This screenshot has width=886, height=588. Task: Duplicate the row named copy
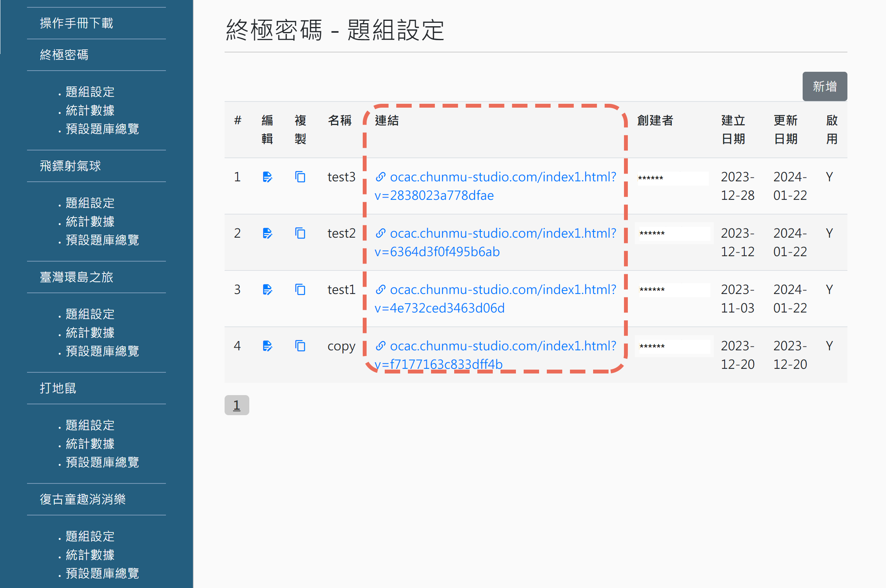(300, 346)
